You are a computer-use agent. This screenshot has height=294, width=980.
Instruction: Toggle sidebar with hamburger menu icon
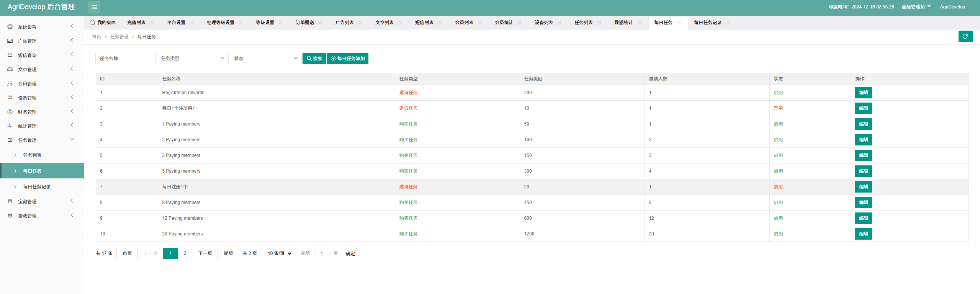94,7
